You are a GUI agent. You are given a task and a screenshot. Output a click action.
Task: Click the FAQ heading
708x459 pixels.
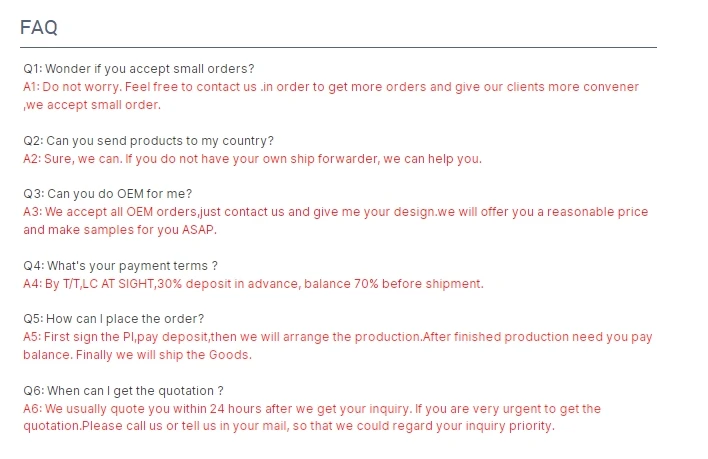pos(39,28)
